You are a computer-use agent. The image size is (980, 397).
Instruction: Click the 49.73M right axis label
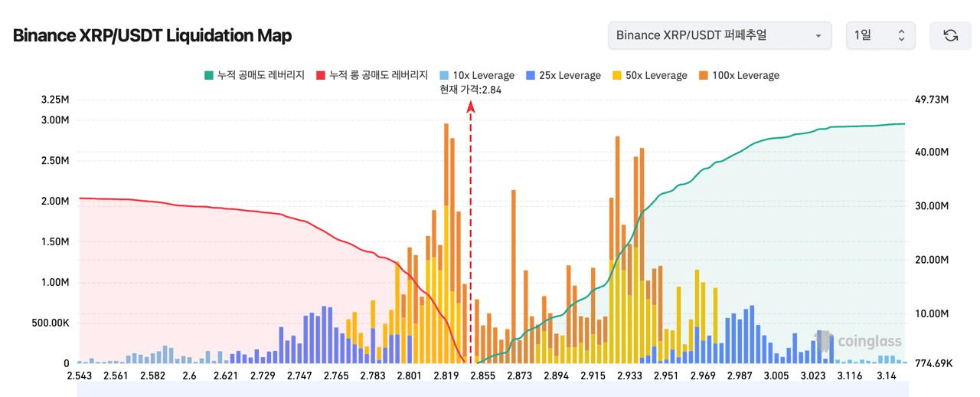[932, 100]
